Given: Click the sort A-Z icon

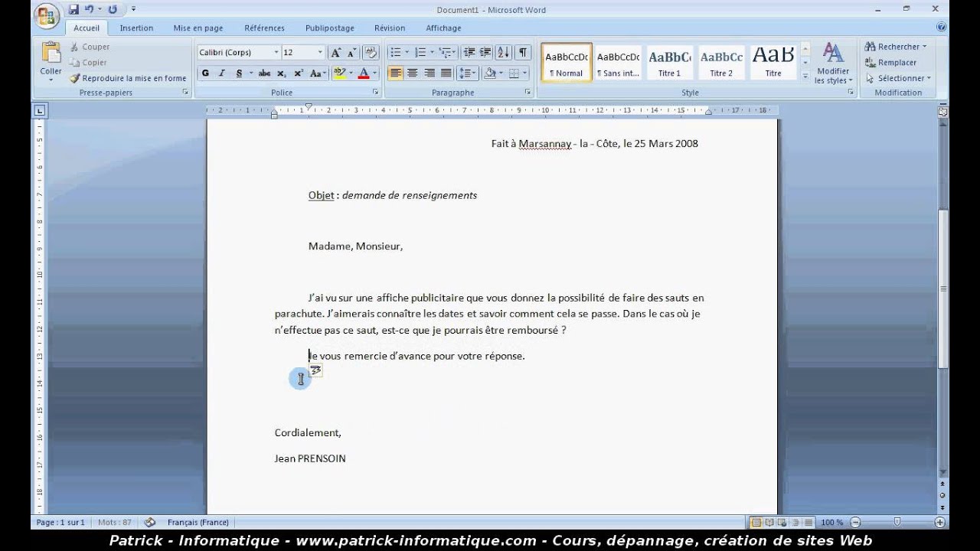Looking at the screenshot, I should coord(504,52).
